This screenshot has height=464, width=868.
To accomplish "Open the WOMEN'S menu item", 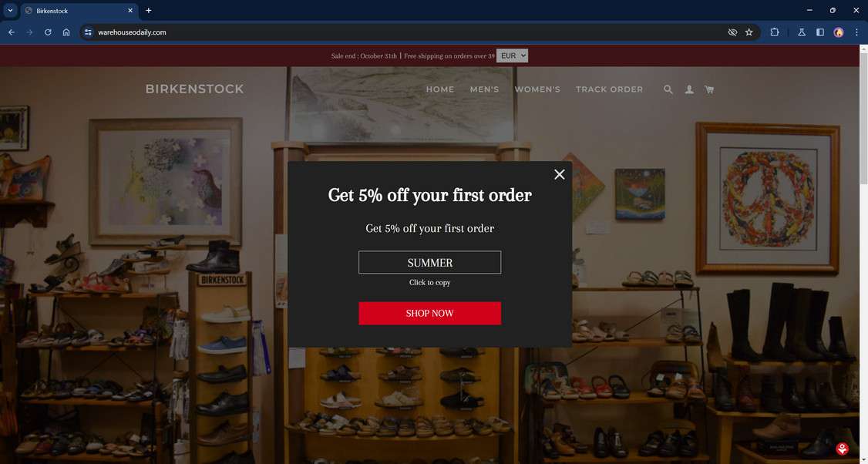I will 537,89.
